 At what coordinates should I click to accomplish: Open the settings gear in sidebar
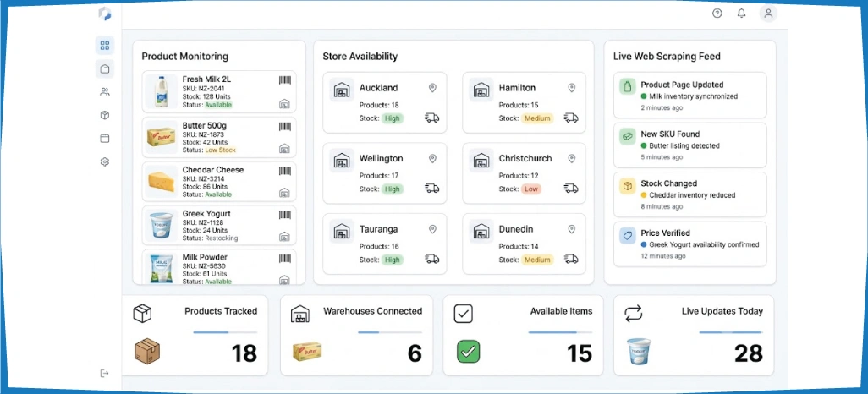(x=105, y=161)
